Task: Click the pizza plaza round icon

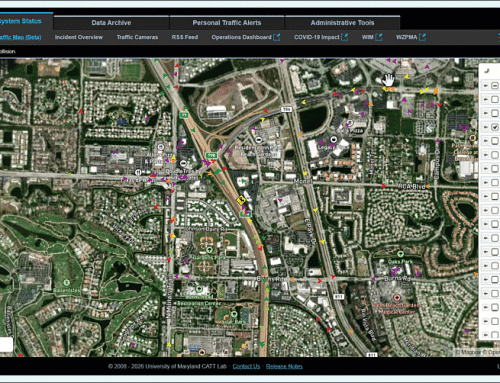Action: 349,123
